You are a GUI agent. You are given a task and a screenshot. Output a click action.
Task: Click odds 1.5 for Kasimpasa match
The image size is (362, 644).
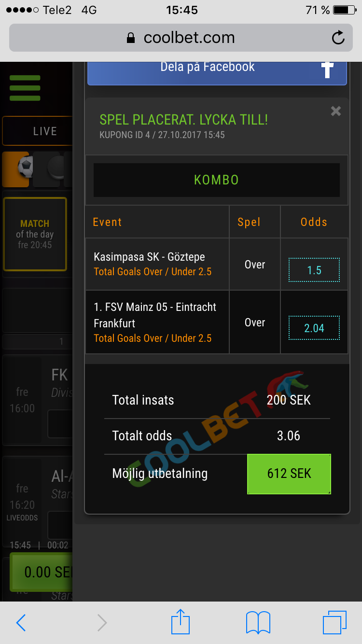click(314, 270)
